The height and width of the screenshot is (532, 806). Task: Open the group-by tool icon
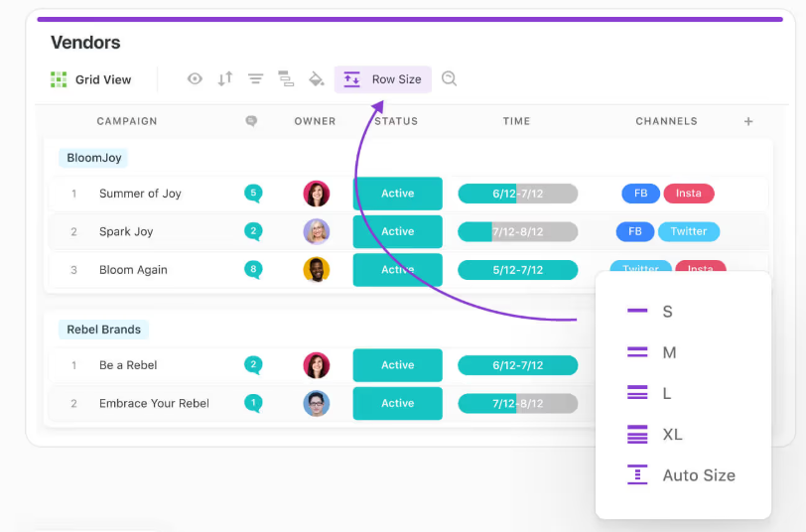point(286,79)
